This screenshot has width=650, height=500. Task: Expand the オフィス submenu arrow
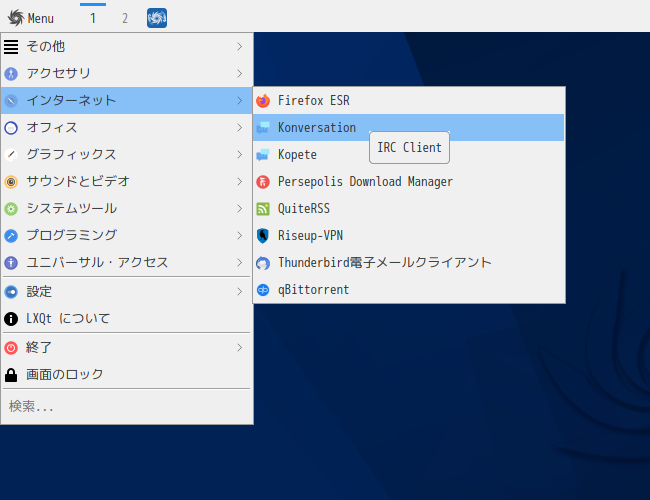tap(240, 128)
